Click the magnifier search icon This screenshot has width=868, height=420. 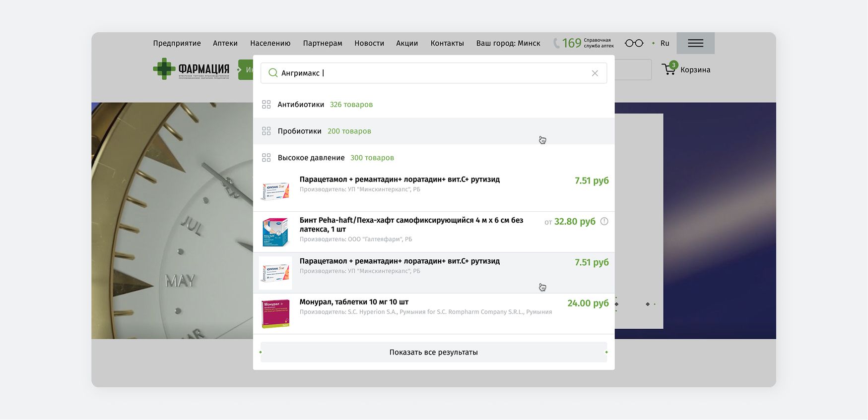[x=272, y=73]
